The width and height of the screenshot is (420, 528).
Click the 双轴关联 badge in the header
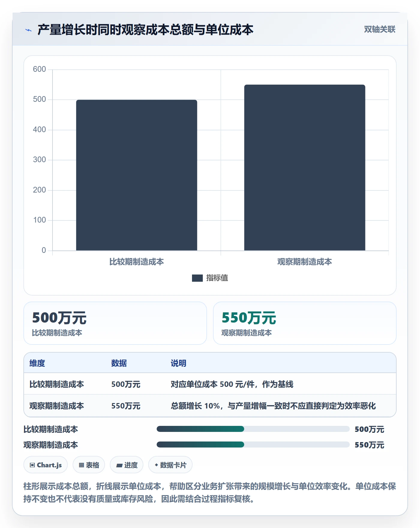click(379, 29)
